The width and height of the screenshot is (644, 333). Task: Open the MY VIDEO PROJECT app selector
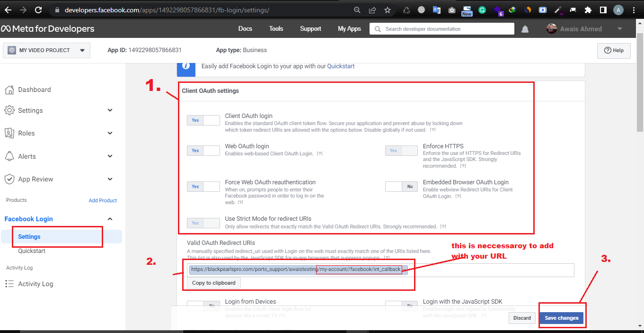46,50
